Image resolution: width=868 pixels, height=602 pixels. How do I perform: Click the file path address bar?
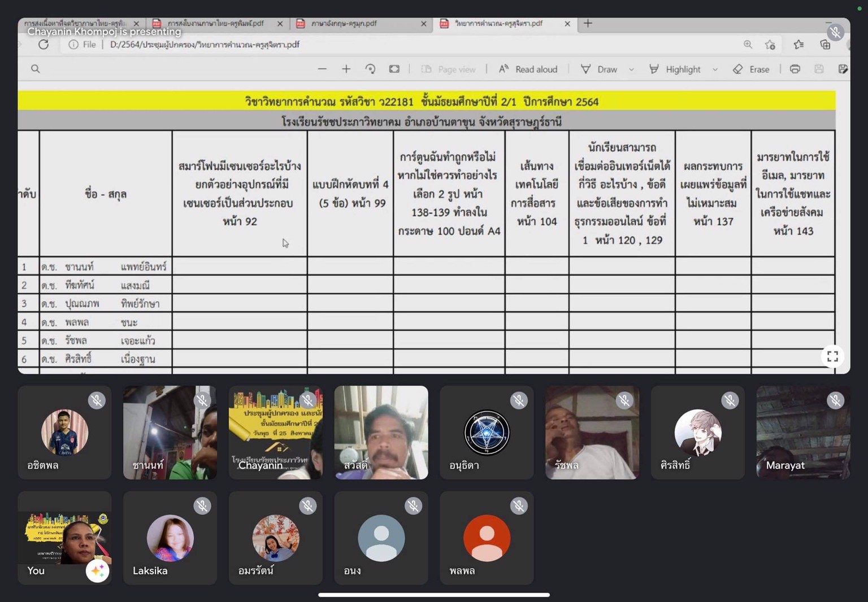tap(396, 45)
